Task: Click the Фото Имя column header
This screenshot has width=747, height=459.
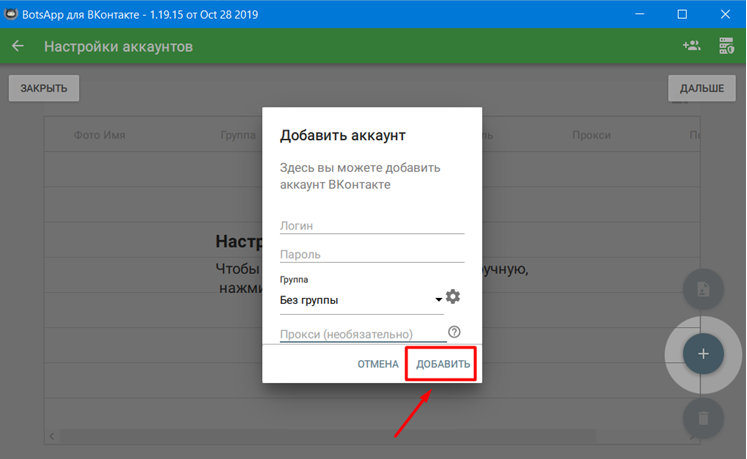Action: tap(100, 135)
